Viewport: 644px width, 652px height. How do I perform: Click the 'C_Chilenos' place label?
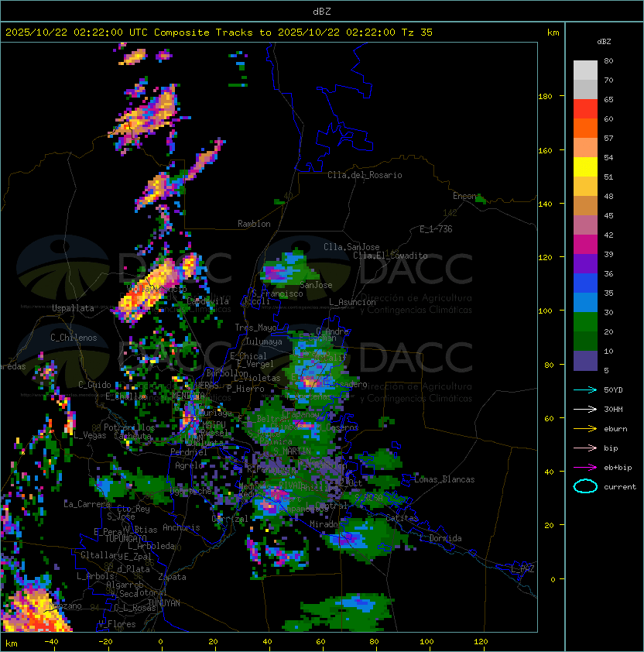point(74,338)
